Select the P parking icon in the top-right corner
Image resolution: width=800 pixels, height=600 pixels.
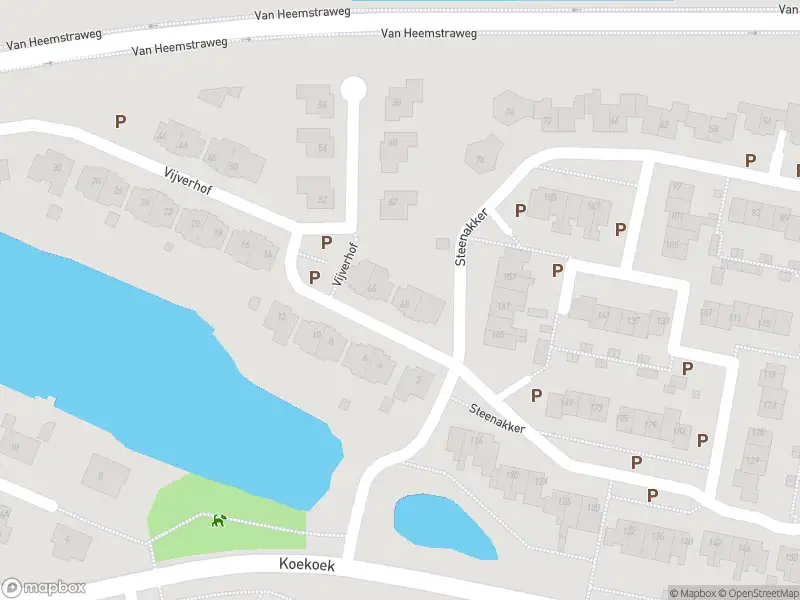coord(748,161)
